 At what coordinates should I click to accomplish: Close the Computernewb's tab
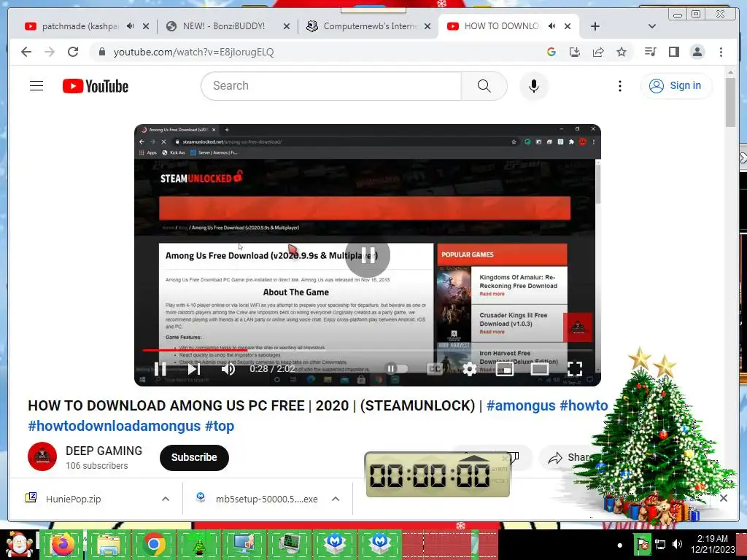tap(427, 26)
